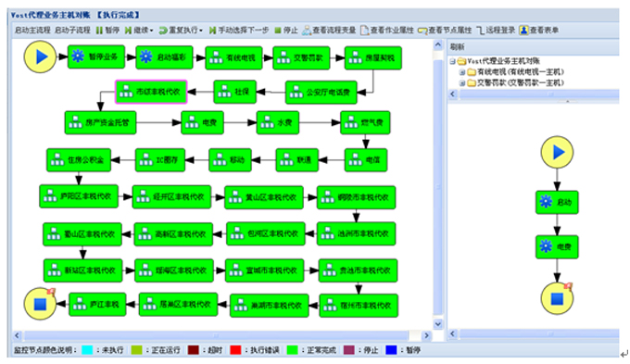
Task: Click 查看表单 in the toolbar
Action: pyautogui.click(x=539, y=31)
